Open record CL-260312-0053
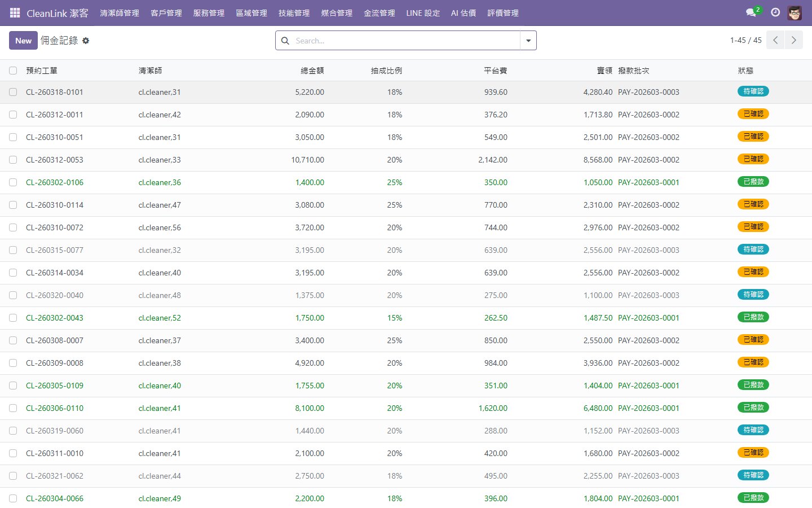The width and height of the screenshot is (812, 508). [55, 160]
